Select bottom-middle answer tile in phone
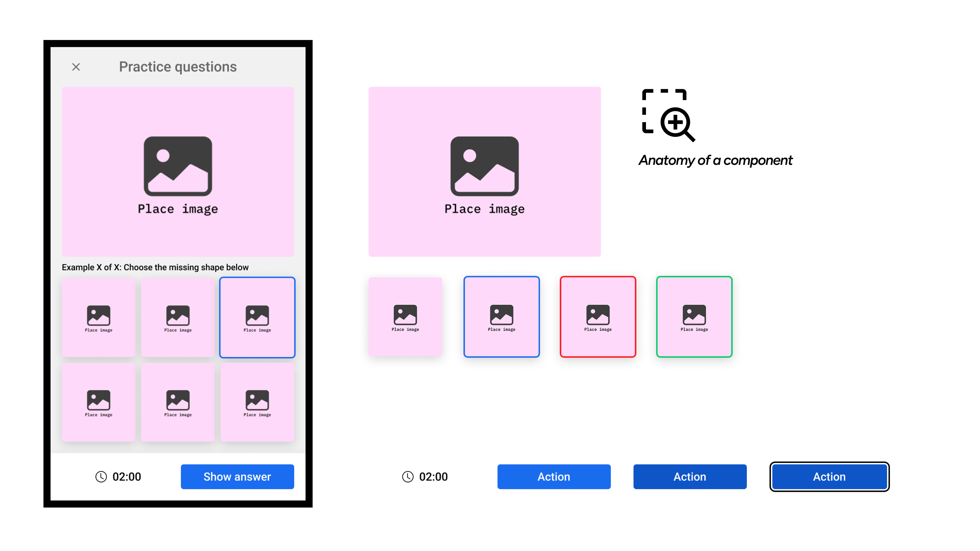Viewport: 980px width, 551px height. 178,402
